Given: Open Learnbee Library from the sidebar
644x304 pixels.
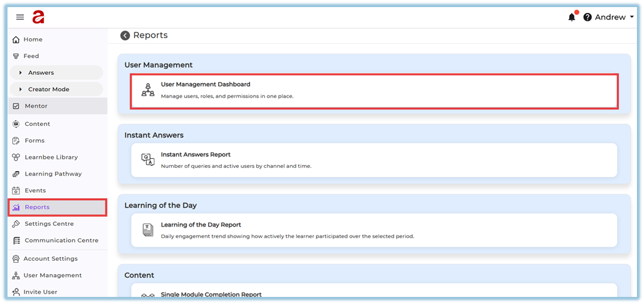Looking at the screenshot, I should coord(50,157).
